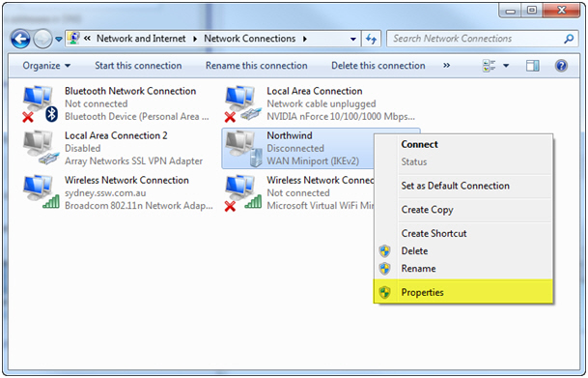Open the Organize menu

pyautogui.click(x=46, y=66)
